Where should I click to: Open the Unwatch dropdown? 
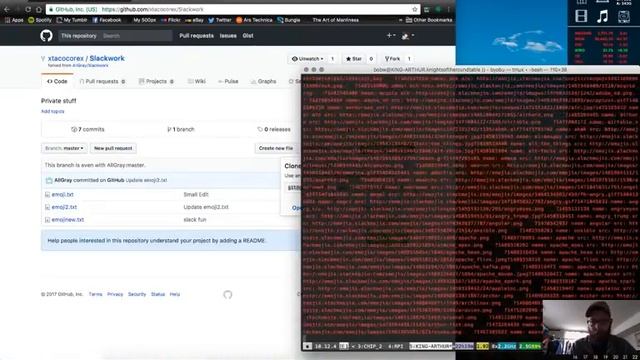tap(308, 59)
